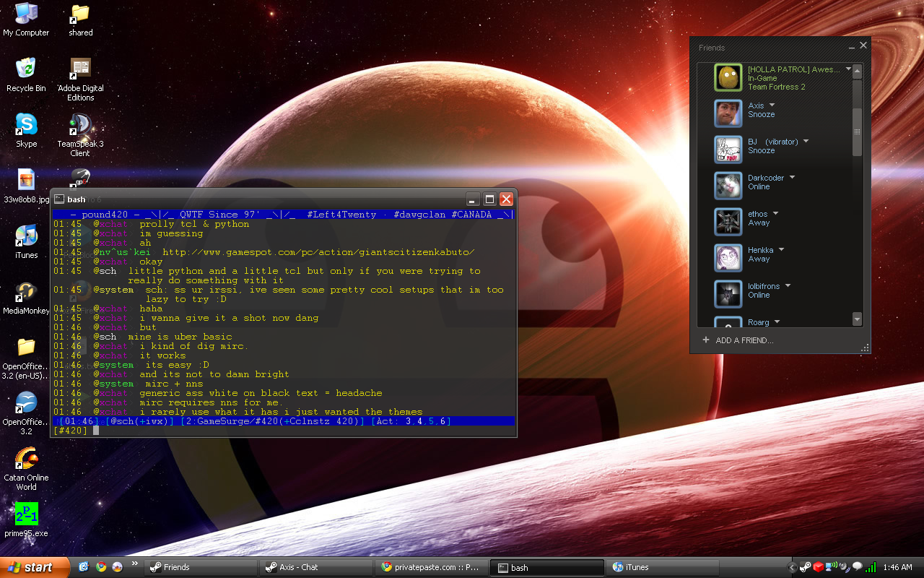Screen dimensions: 924x578
Task: Switch to the Axis - Chat taskbar item
Action: [315, 567]
